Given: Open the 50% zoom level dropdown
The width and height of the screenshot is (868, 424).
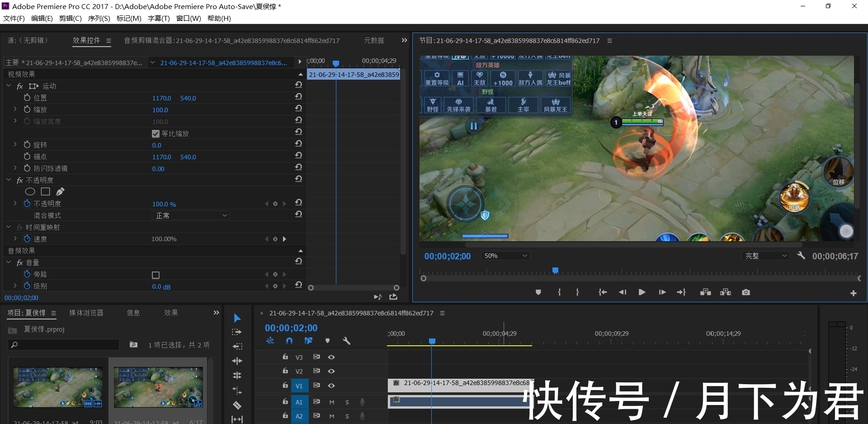Looking at the screenshot, I should coord(505,256).
